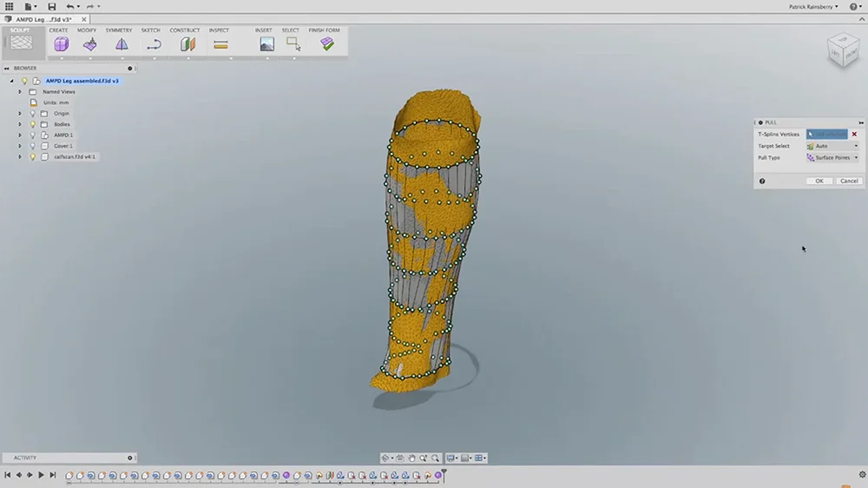Toggle visibility lightbulb for Bodies folder
Screen dimensions: 868x488
33,124
